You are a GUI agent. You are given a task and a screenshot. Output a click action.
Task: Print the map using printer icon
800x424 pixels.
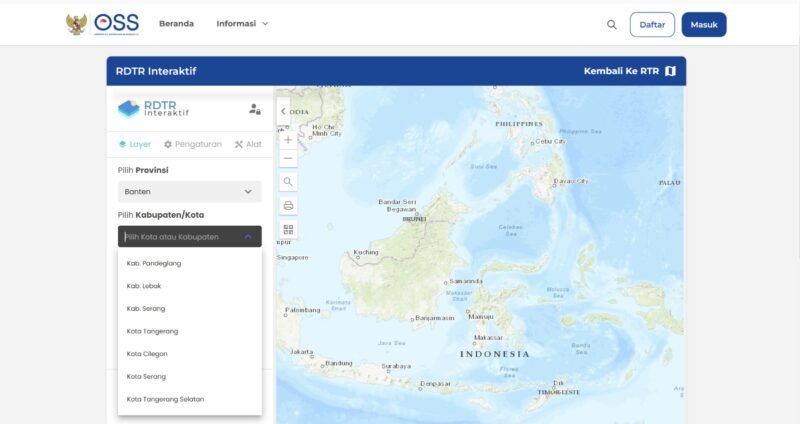(288, 206)
